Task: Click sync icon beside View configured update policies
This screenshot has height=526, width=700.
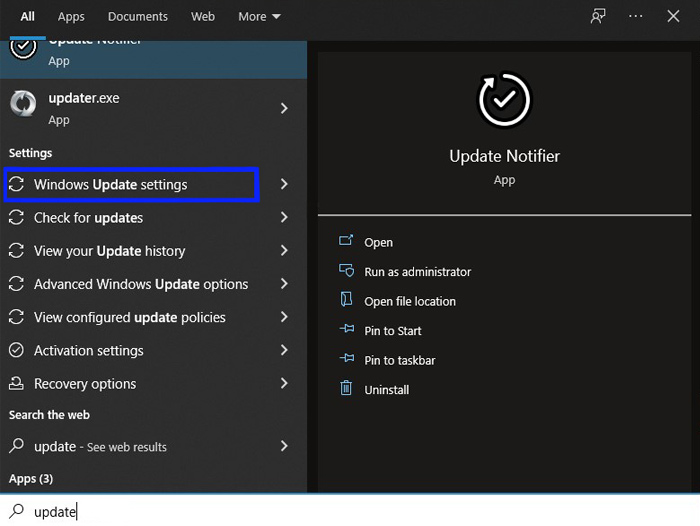Action: 17,317
